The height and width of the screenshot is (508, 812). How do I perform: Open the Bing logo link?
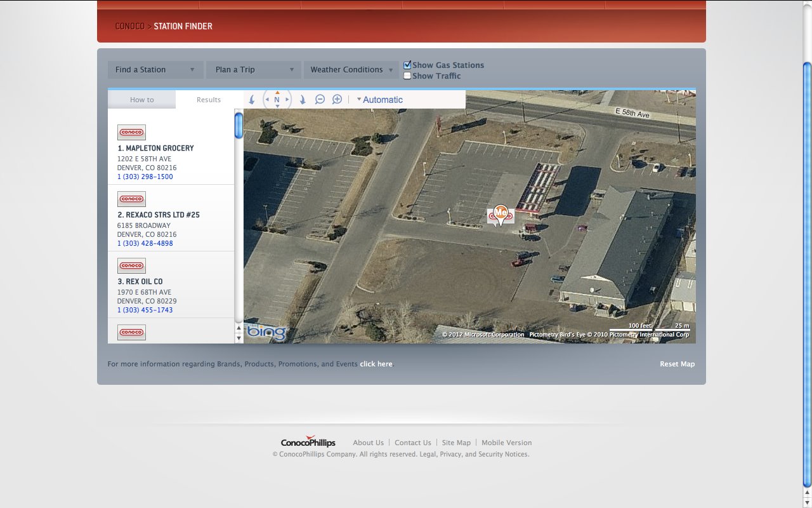(266, 332)
